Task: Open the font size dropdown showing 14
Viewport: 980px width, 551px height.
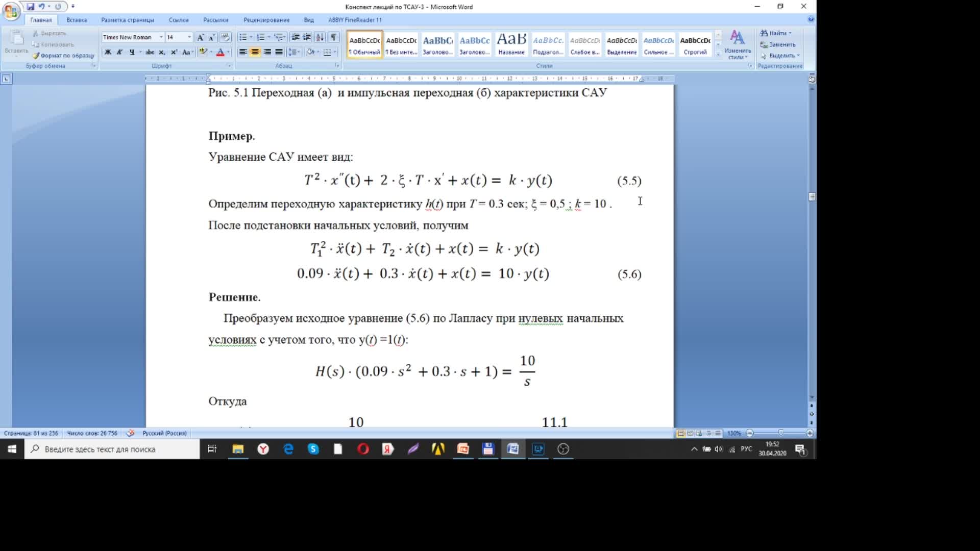Action: coord(189,37)
